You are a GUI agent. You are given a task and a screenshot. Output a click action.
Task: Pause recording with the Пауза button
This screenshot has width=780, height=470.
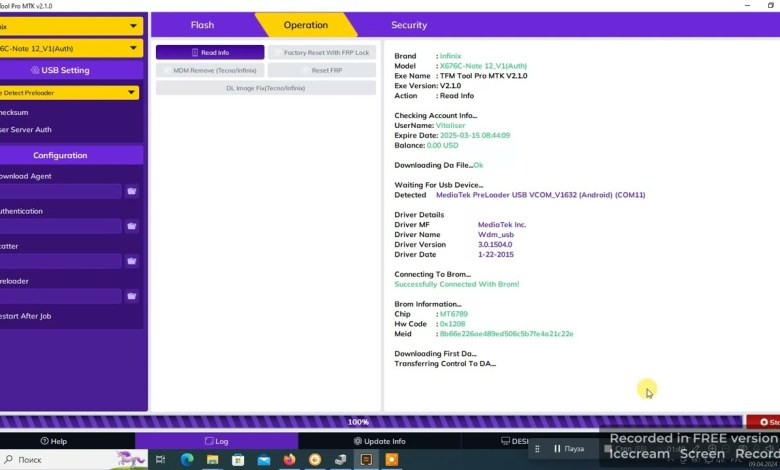(569, 449)
